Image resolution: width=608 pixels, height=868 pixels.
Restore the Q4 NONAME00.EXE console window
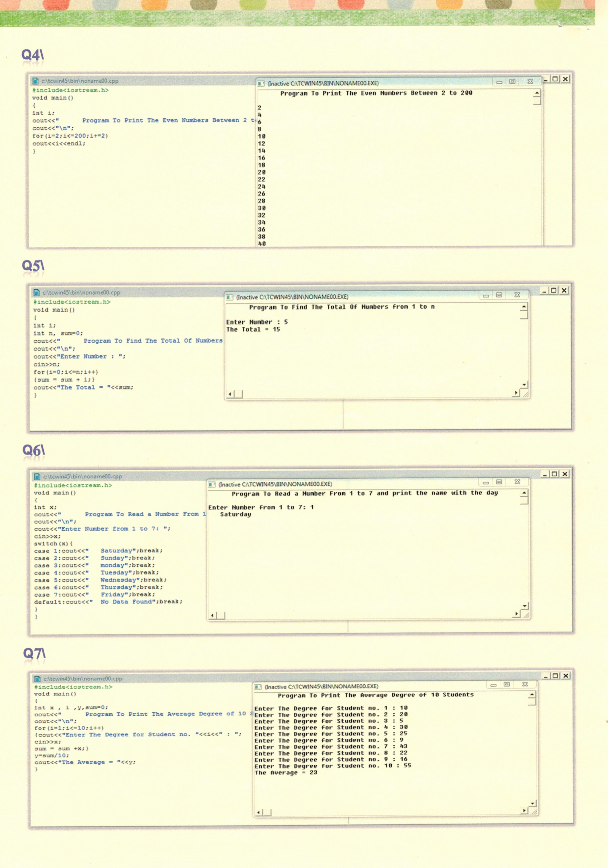click(x=513, y=81)
